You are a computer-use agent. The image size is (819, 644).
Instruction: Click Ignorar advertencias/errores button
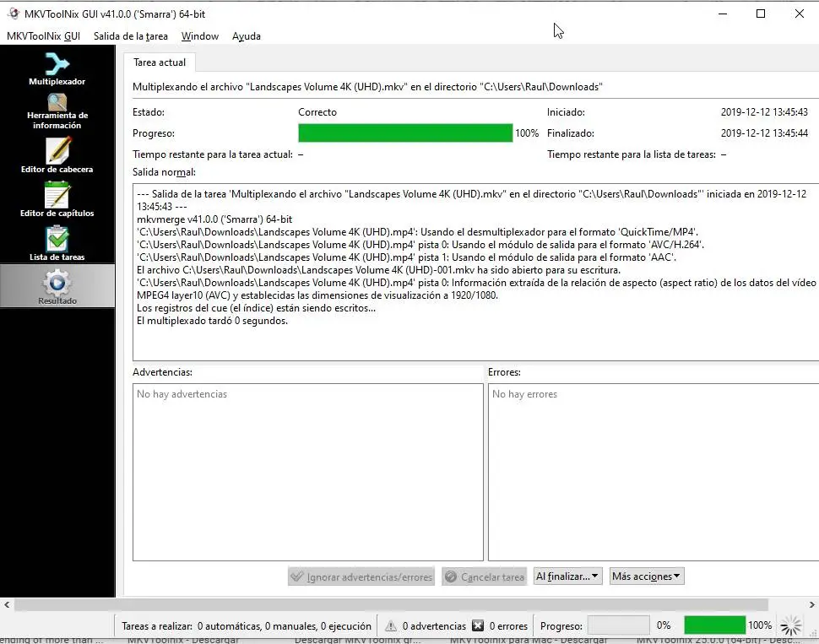361,576
